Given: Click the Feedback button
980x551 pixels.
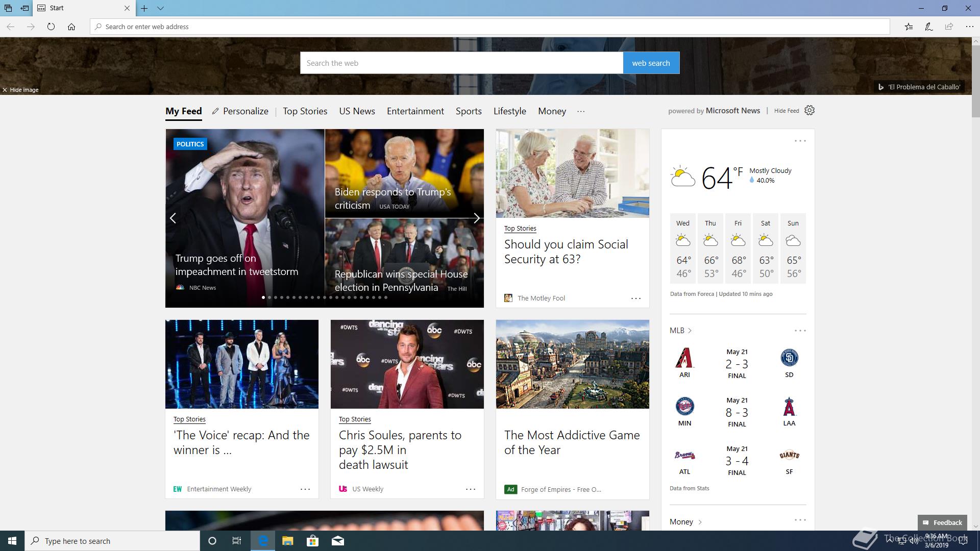Looking at the screenshot, I should pyautogui.click(x=942, y=522).
